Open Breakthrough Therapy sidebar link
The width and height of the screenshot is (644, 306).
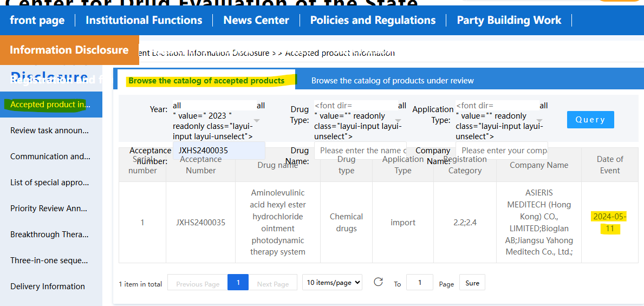point(49,235)
